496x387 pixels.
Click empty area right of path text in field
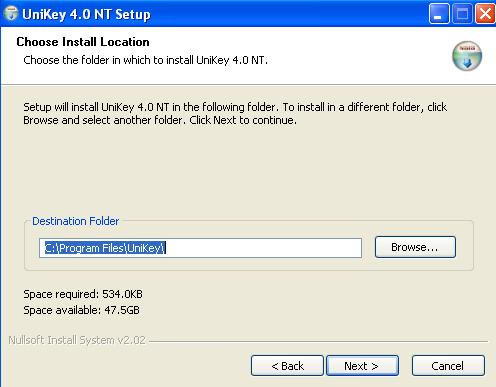[263, 248]
